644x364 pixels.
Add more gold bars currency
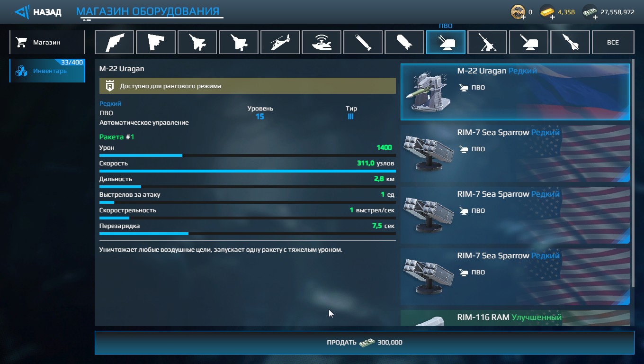coord(553,17)
